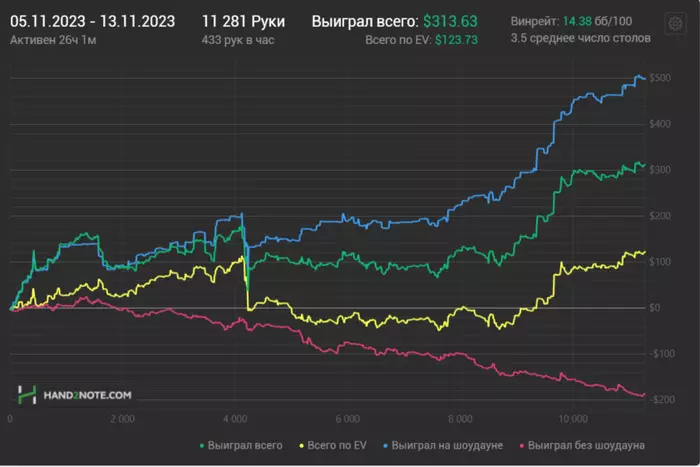700x467 pixels.
Task: Click the 6 000 x-axis label
Action: pyautogui.click(x=348, y=419)
